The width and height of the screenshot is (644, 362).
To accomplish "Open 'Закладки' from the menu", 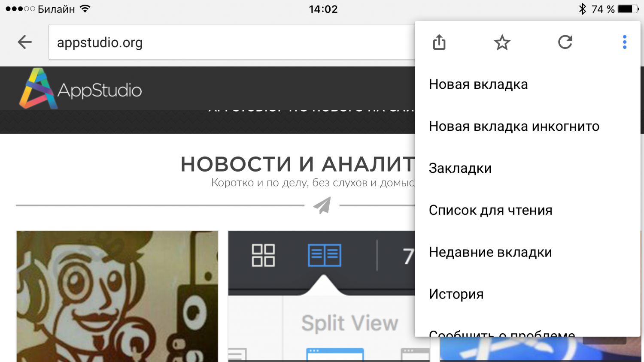I will click(x=460, y=169).
